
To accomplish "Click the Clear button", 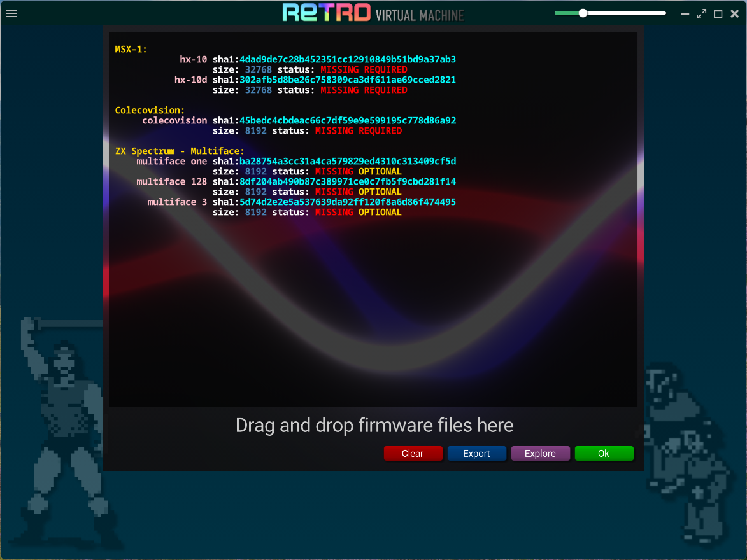I will (413, 453).
